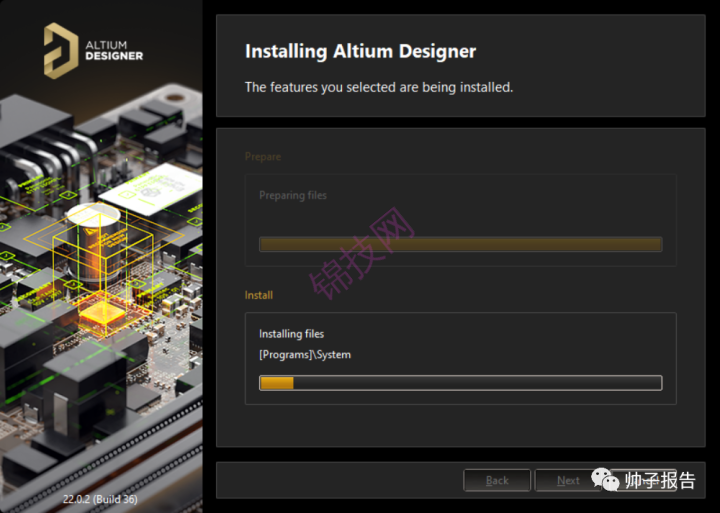Click the '[Programs]\System' path text
The image size is (720, 513).
[305, 355]
